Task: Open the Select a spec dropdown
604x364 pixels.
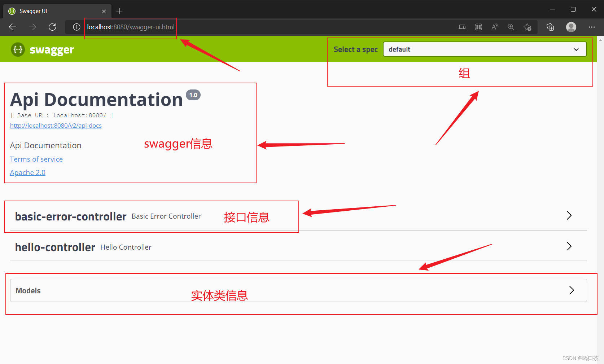Action: 485,49
